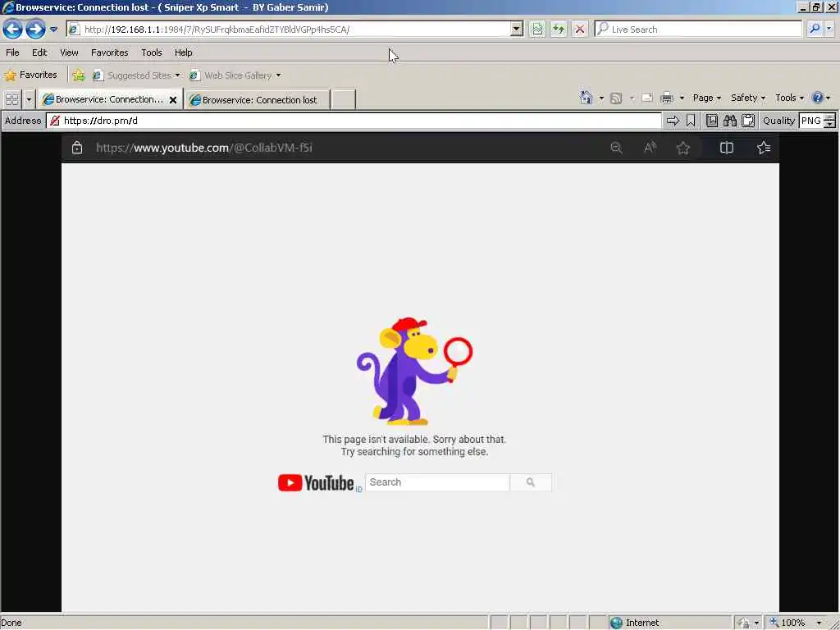Click the lock icon by youtube URL
The width and height of the screenshot is (840, 630).
77,148
